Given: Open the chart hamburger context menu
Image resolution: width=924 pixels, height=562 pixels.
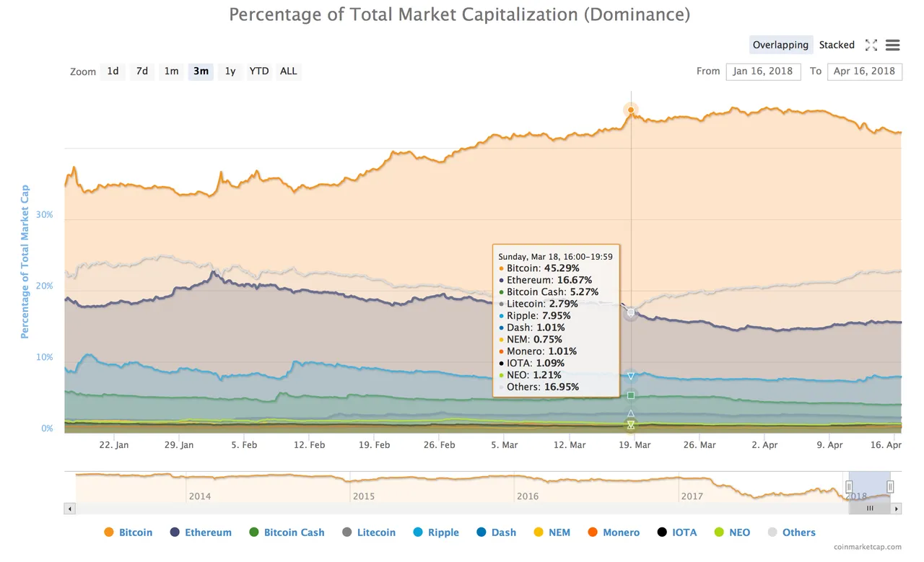Looking at the screenshot, I should [x=892, y=45].
